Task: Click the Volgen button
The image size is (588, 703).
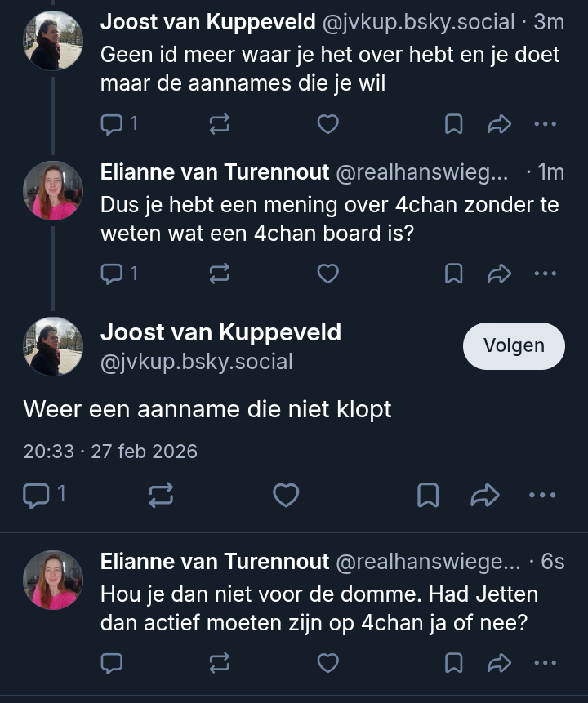Action: (514, 345)
